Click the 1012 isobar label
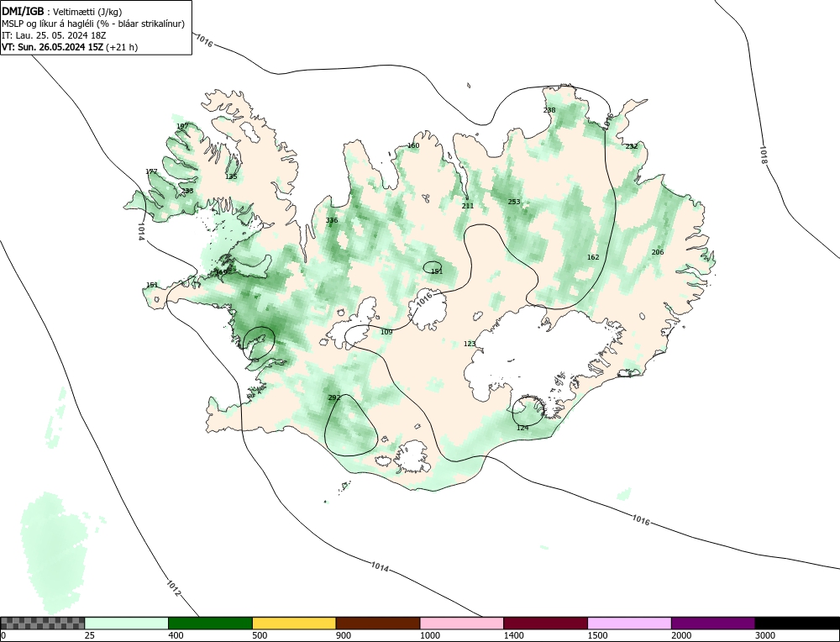 (174, 588)
